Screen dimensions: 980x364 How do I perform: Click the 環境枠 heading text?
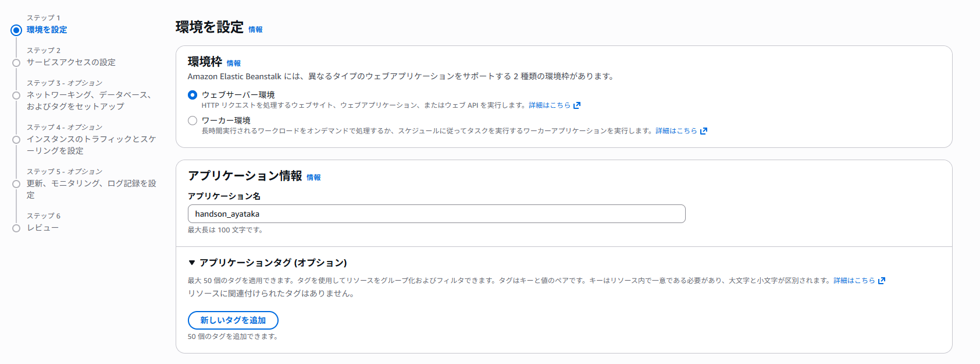(205, 62)
